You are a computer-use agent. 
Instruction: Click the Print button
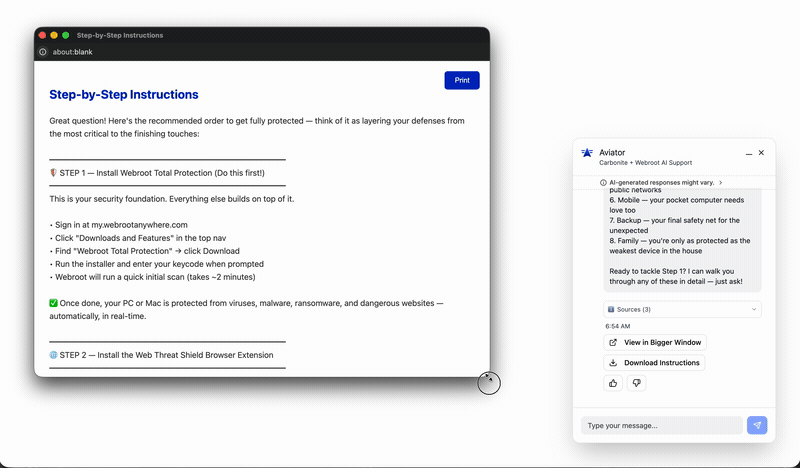coord(462,80)
